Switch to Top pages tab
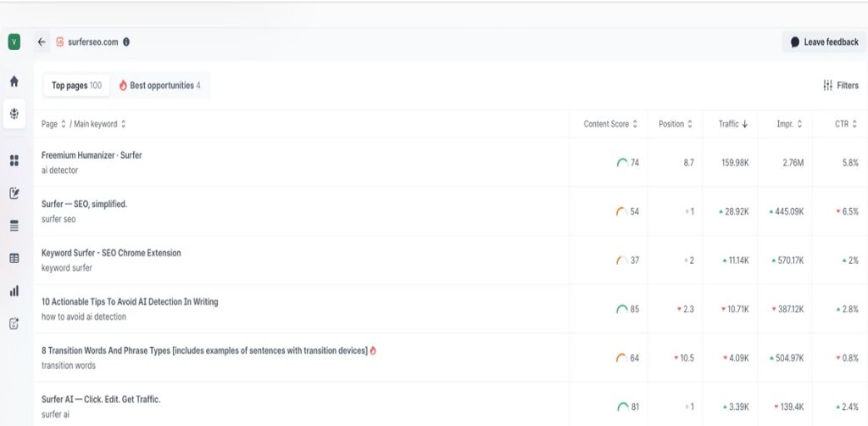 pyautogui.click(x=76, y=86)
